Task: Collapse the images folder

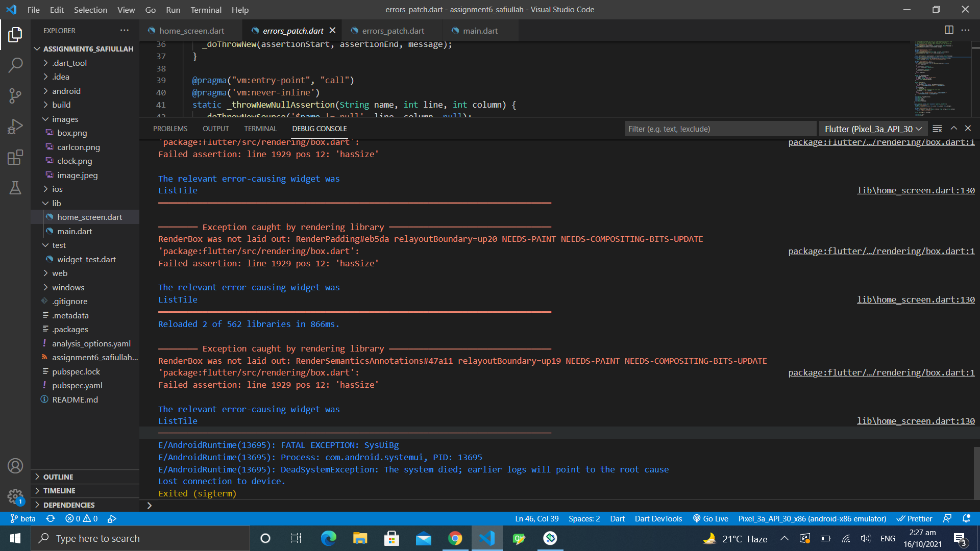Action: (85, 119)
